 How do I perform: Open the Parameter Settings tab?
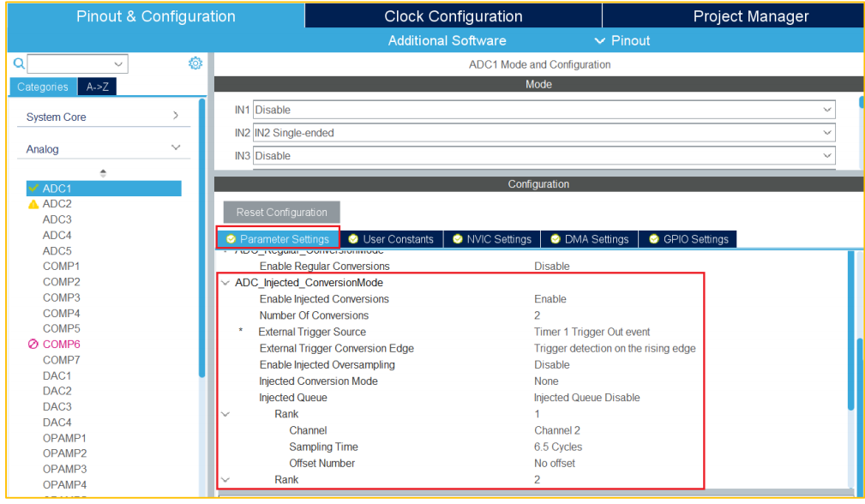278,239
